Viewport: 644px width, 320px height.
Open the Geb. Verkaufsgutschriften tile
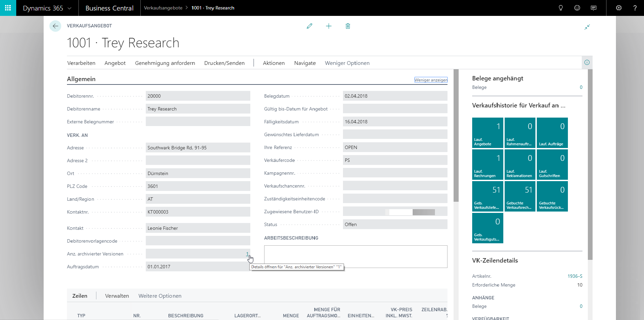coord(487,228)
